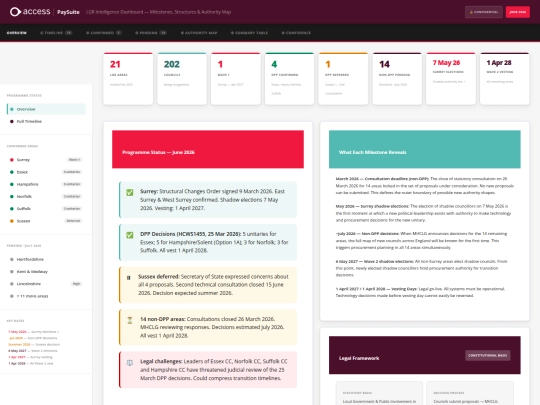This screenshot has height=405, width=540.
Task: Open the Authority Map tab
Action: click(199, 33)
